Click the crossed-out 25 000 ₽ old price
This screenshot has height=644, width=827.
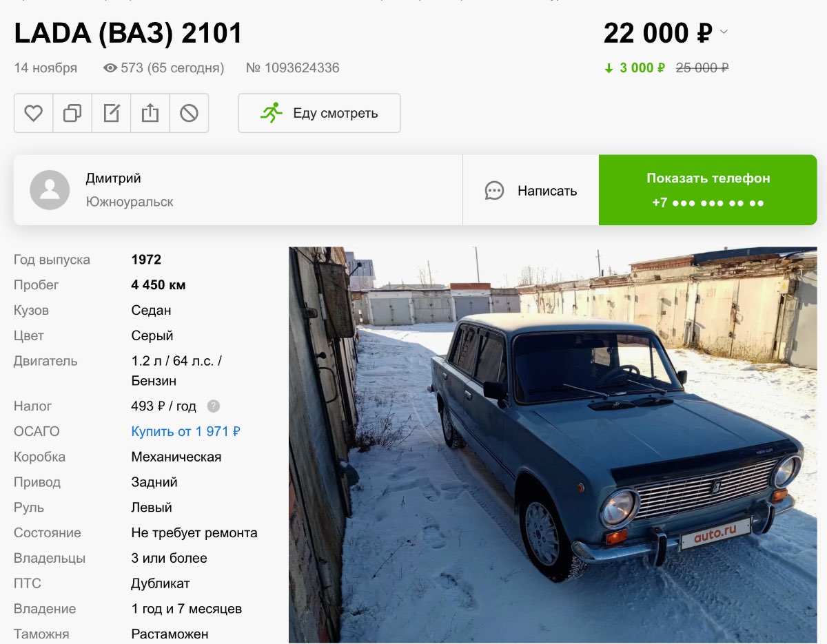point(702,68)
